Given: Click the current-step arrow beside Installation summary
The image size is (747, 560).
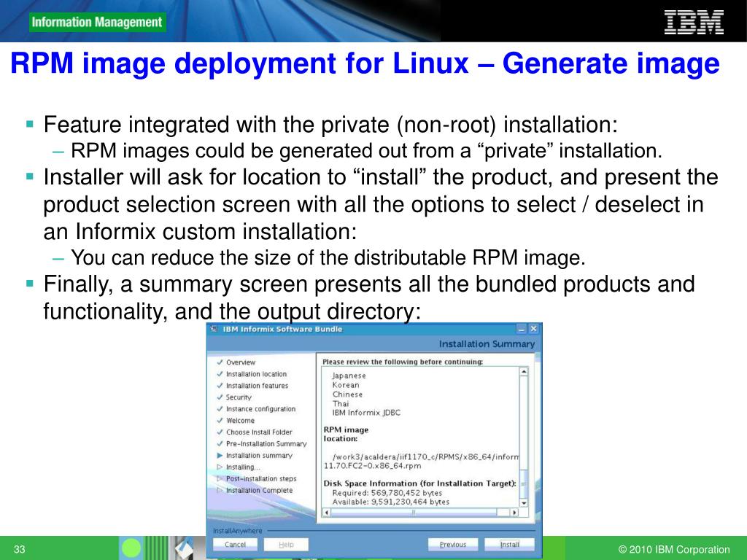Looking at the screenshot, I should click(x=220, y=455).
